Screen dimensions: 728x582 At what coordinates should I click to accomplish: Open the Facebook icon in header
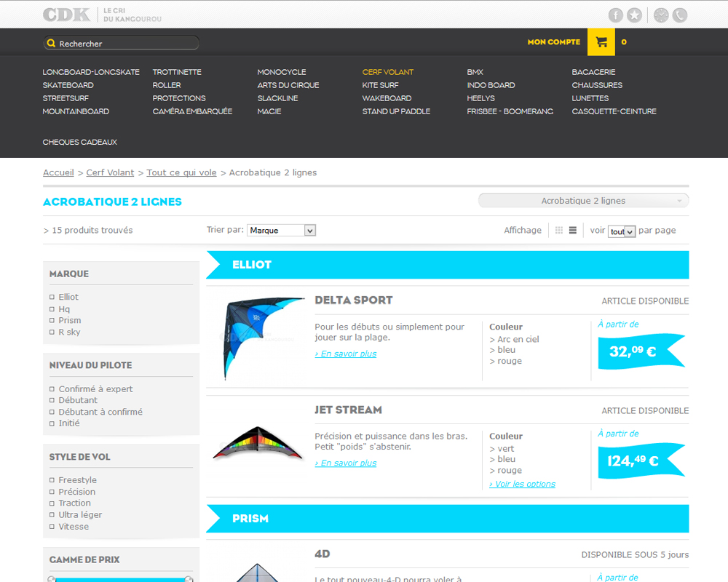click(616, 15)
